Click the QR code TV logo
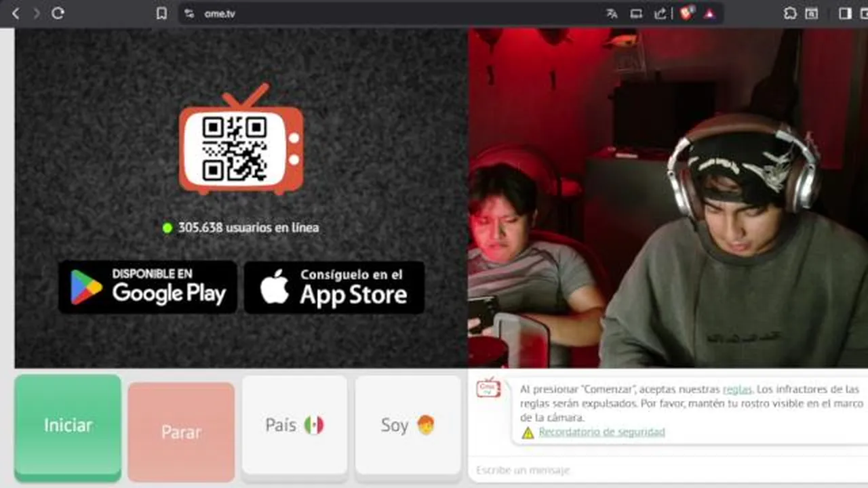 tap(241, 139)
